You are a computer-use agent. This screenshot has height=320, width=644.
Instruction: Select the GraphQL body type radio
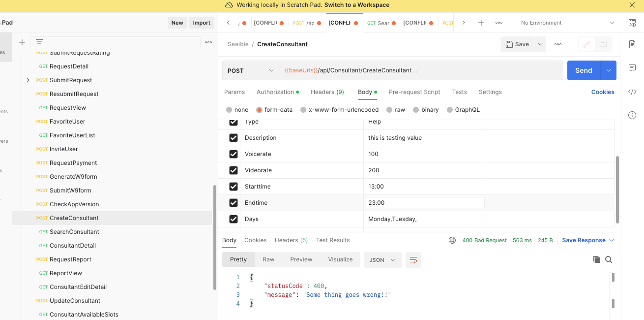coord(450,110)
